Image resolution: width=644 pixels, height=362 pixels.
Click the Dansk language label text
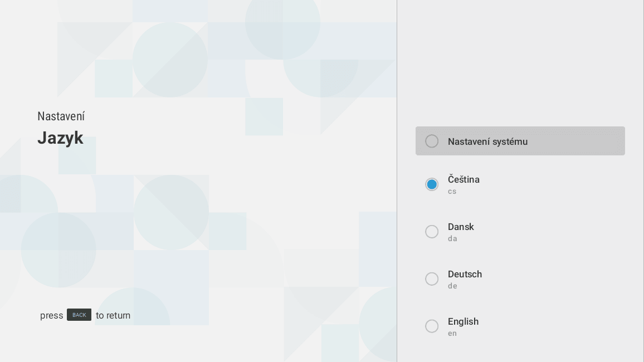(461, 227)
